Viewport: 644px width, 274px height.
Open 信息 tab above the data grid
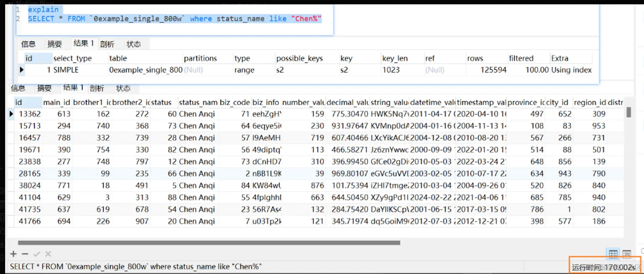(18, 88)
